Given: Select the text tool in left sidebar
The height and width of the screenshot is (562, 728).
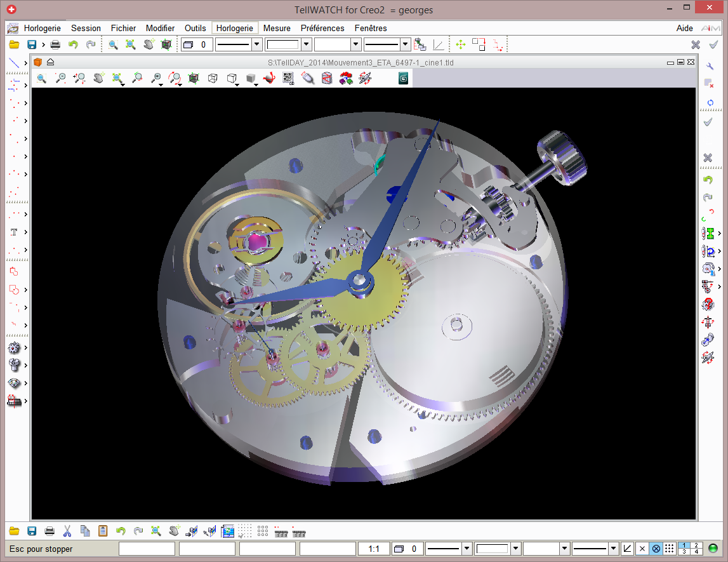Looking at the screenshot, I should (14, 232).
